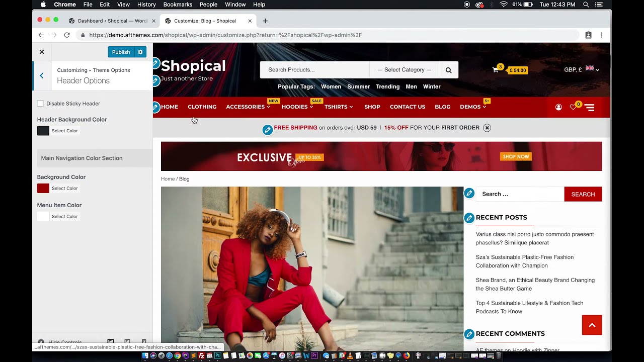
Task: Click edit pencil beside HOME menu
Action: point(155,107)
